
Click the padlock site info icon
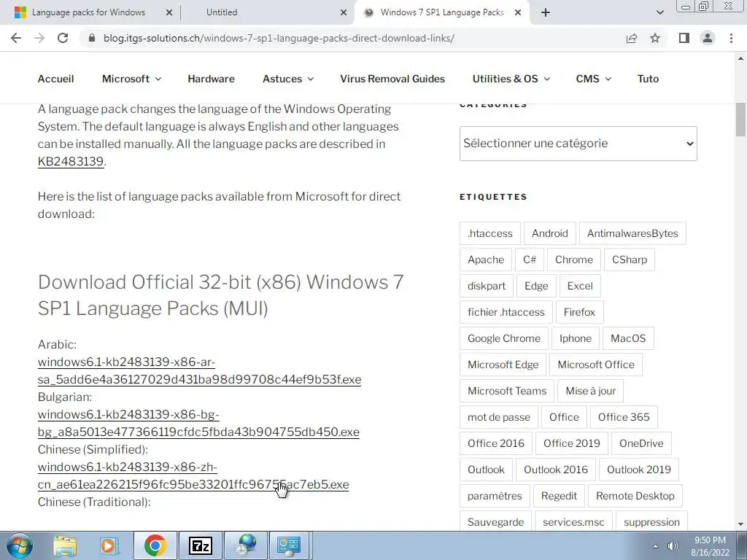93,38
